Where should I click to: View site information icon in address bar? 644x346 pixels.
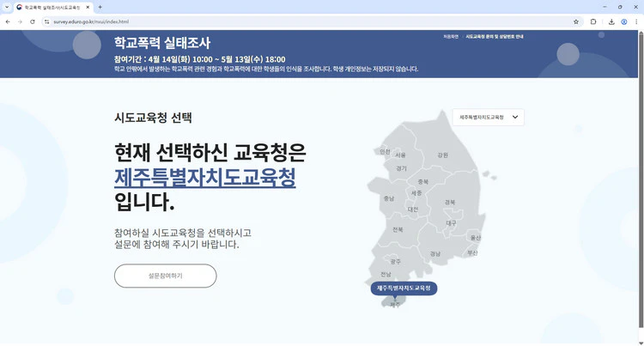coord(49,21)
